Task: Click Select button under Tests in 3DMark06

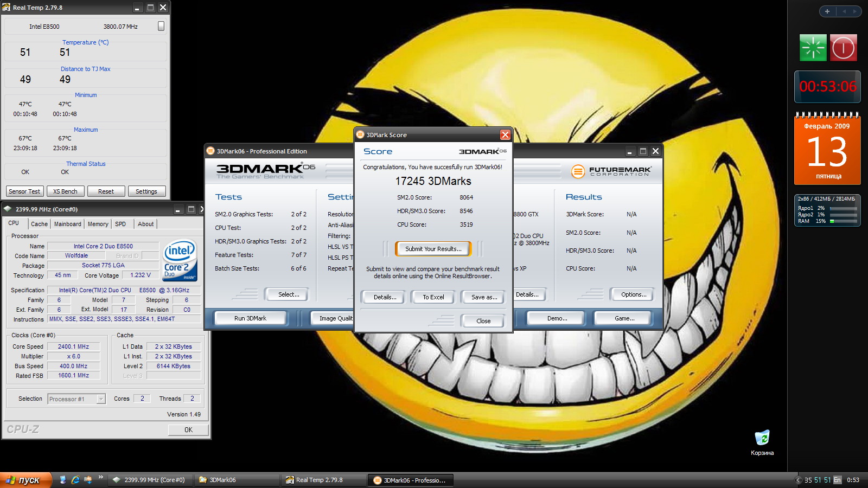Action: [286, 294]
